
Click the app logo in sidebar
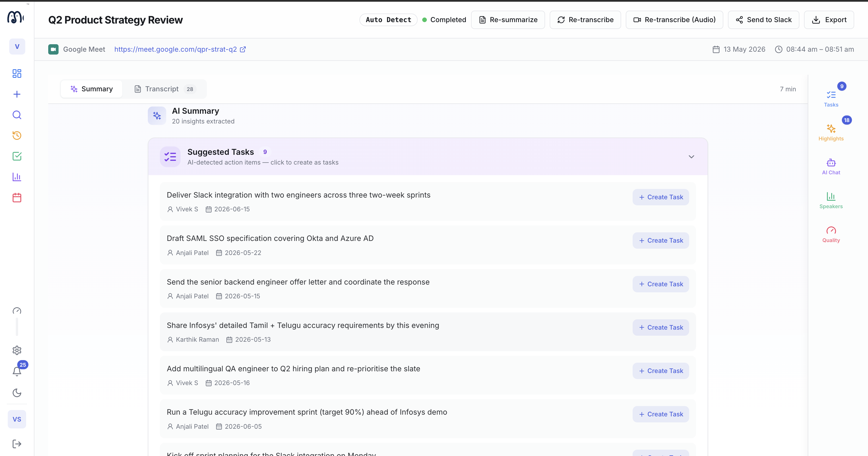click(x=15, y=17)
